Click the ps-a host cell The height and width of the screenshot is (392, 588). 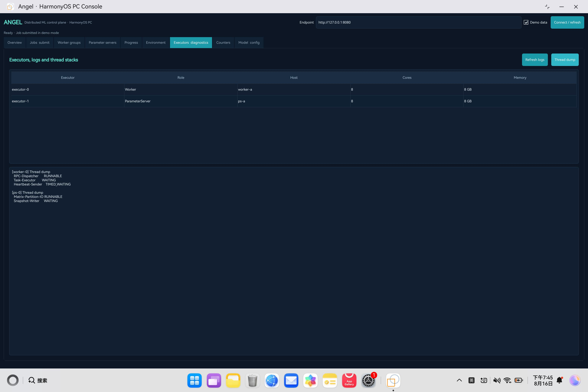coord(294,101)
